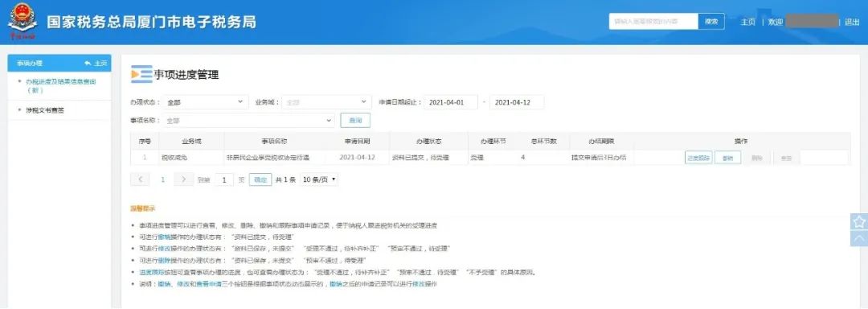
Task: Click the 事项名称 column header
Action: tap(275, 141)
